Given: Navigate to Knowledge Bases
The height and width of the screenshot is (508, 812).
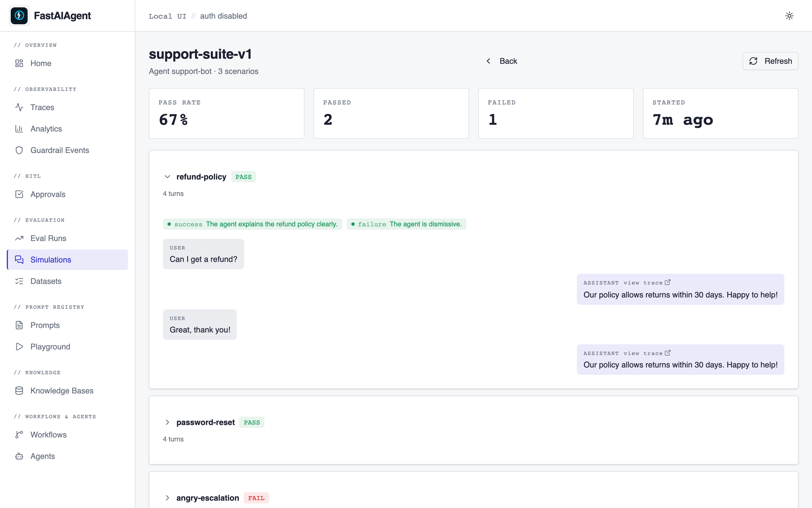Looking at the screenshot, I should 67,391.
